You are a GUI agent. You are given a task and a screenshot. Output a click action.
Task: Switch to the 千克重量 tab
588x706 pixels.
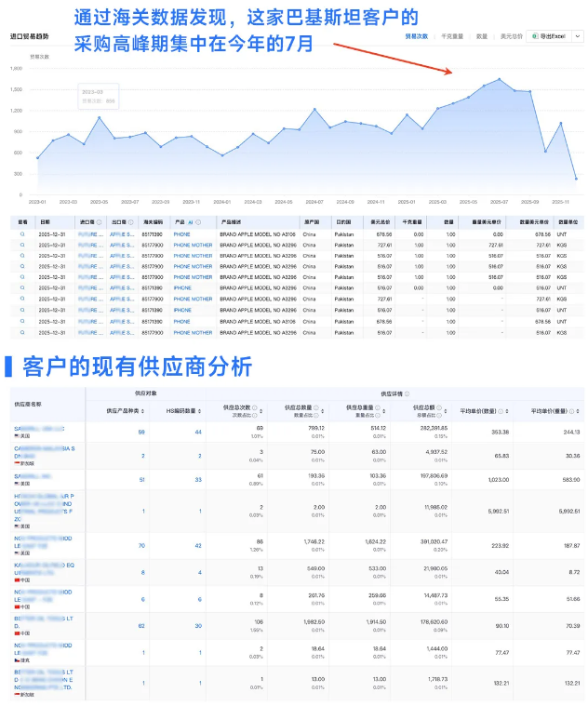click(452, 36)
